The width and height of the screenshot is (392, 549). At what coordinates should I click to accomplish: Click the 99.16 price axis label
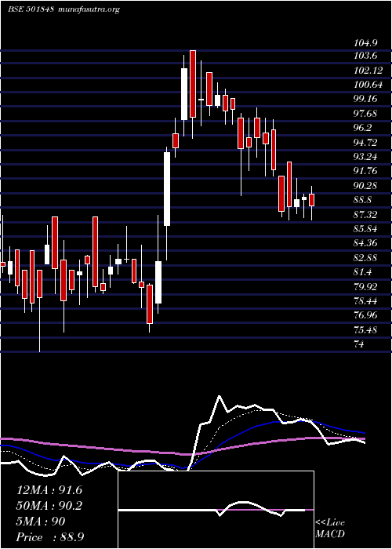365,99
